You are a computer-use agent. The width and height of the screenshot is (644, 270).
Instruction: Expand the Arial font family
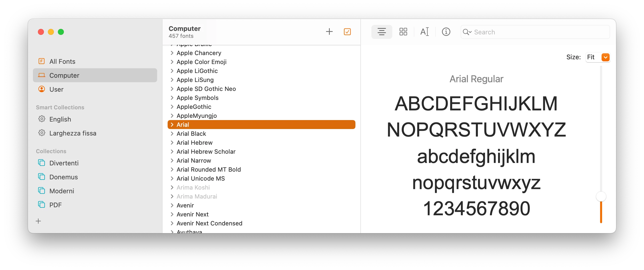pyautogui.click(x=172, y=125)
